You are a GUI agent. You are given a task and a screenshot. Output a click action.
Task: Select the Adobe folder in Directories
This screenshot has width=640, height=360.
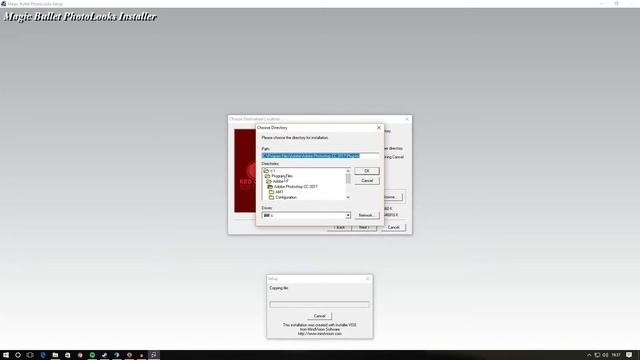(275, 181)
